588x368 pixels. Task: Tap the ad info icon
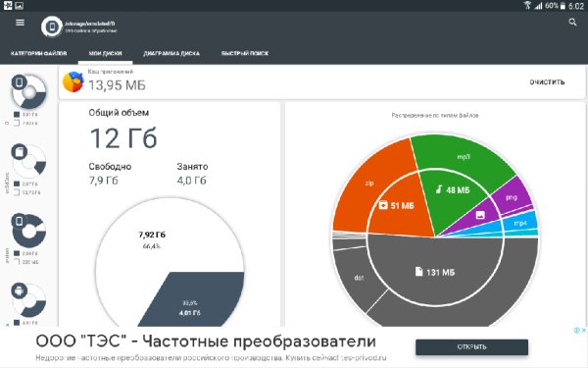click(x=577, y=330)
